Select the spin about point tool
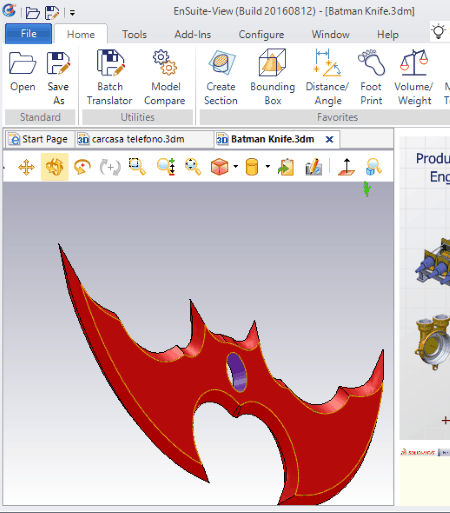The image size is (450, 513). 82,167
